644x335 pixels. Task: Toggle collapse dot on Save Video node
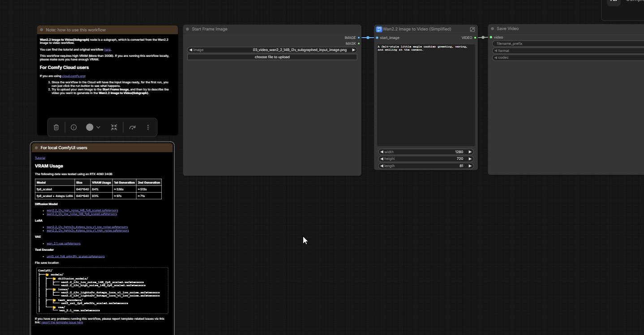pyautogui.click(x=493, y=29)
